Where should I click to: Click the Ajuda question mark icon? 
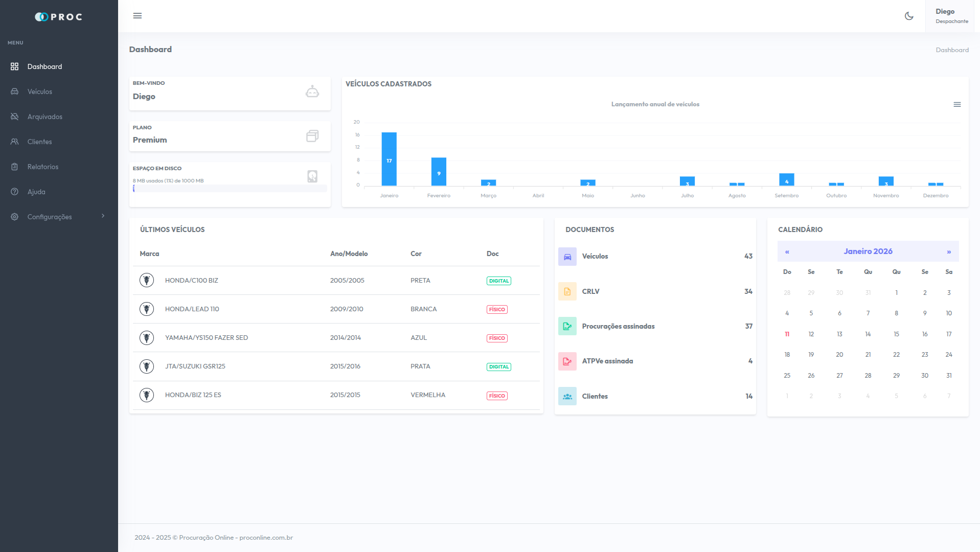tap(15, 192)
